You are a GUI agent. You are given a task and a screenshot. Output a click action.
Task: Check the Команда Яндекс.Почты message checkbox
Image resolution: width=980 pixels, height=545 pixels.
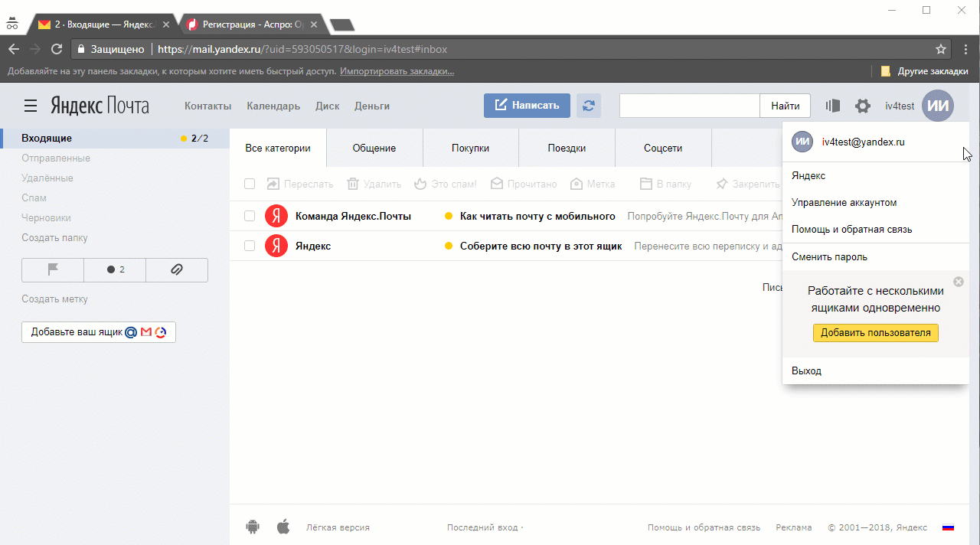click(250, 216)
